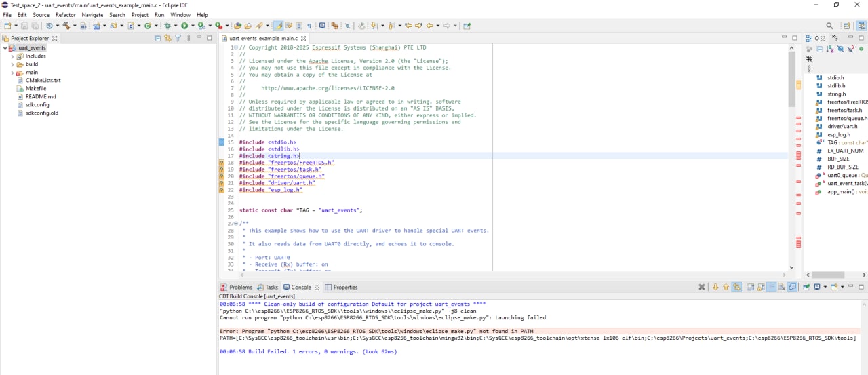This screenshot has width=868, height=375.
Task: Click the Open Perspective icon
Action: pos(847,26)
